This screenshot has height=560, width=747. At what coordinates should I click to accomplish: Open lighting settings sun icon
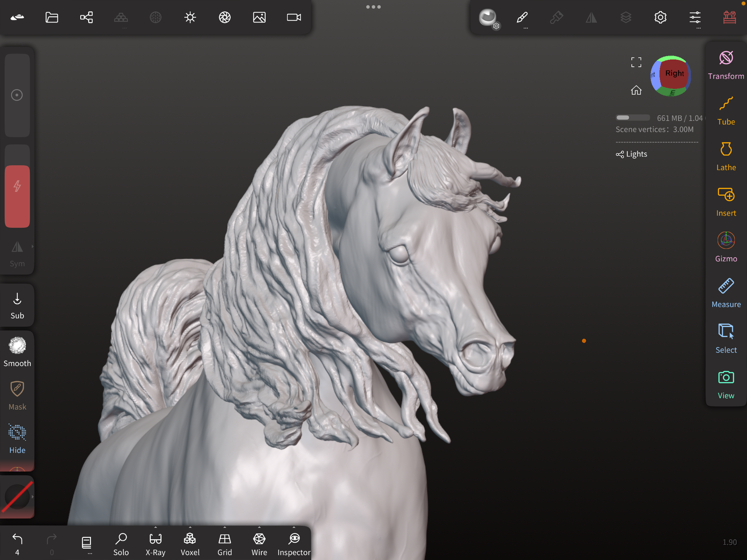coord(190,17)
